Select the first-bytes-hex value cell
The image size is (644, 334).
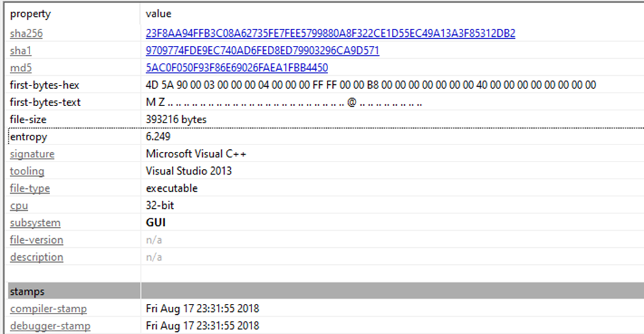click(x=371, y=85)
